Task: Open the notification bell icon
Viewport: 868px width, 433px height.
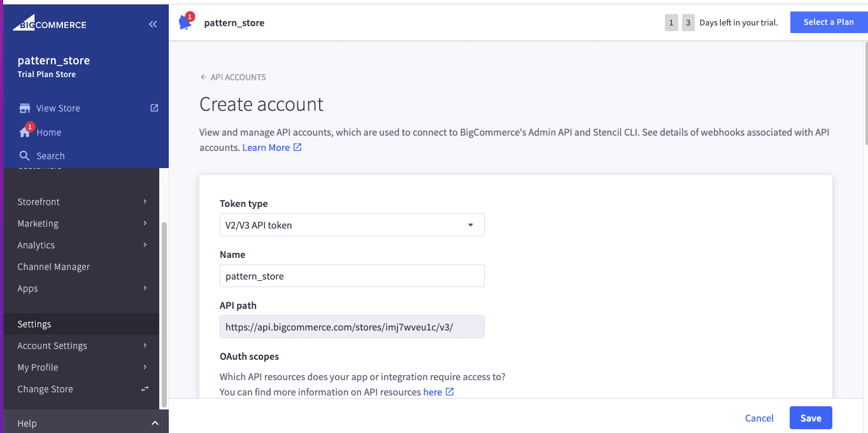Action: coord(185,22)
